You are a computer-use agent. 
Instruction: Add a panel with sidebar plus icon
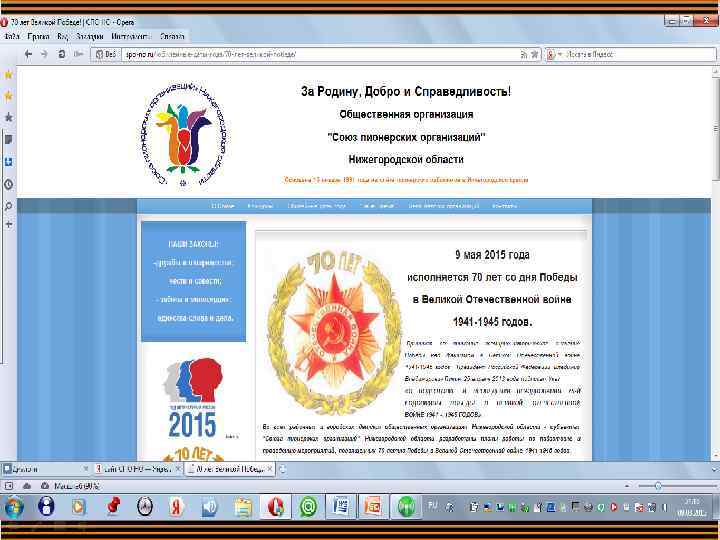point(8,224)
